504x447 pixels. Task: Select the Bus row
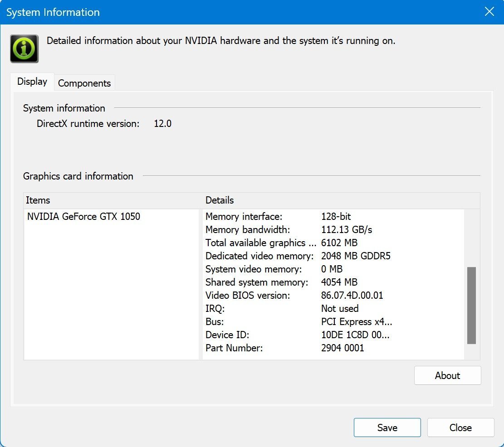333,322
